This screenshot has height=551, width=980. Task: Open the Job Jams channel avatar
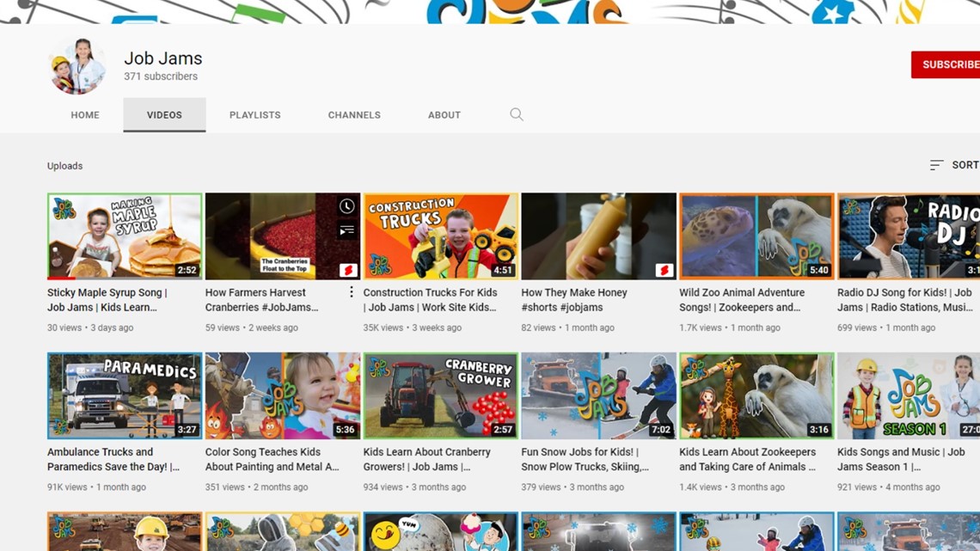pyautogui.click(x=77, y=64)
